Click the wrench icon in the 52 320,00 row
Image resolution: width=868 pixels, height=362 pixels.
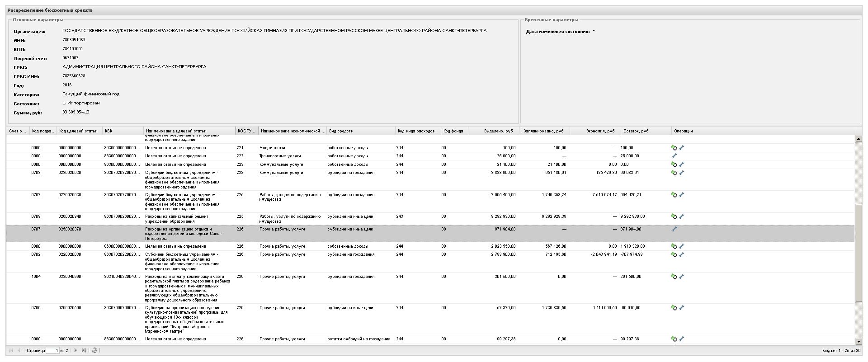pyautogui.click(x=682, y=308)
